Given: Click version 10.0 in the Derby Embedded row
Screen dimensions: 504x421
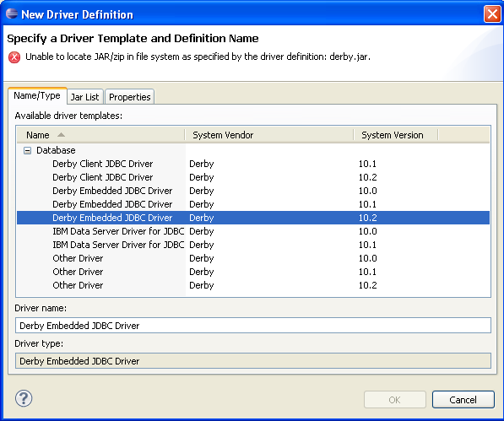Looking at the screenshot, I should point(368,191).
